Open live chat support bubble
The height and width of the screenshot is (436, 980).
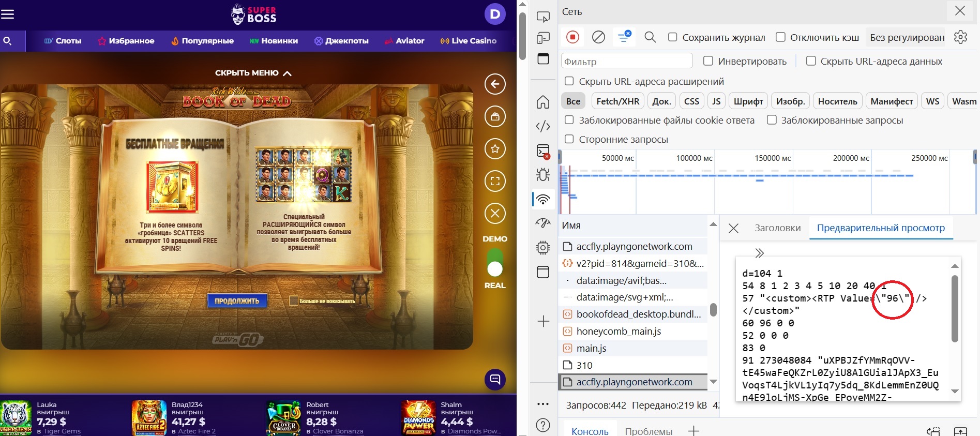pos(495,380)
